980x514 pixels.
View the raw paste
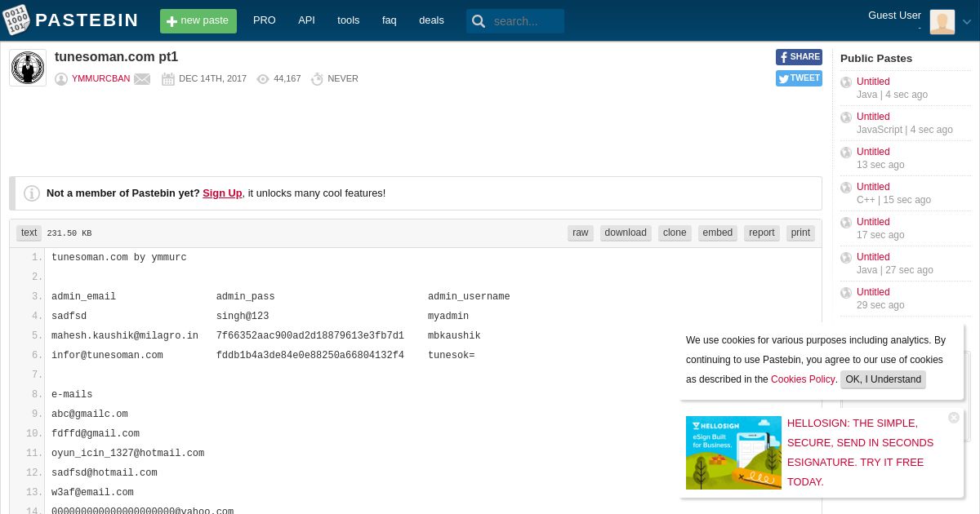[581, 233]
